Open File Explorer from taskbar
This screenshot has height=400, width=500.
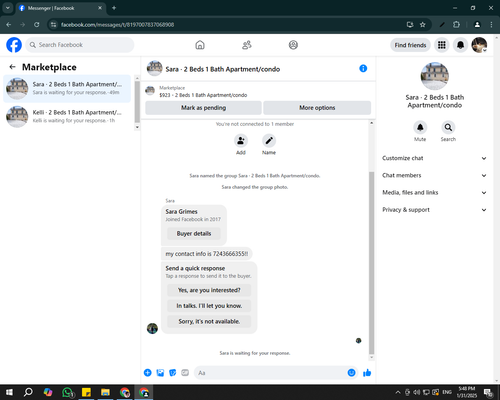click(105, 392)
